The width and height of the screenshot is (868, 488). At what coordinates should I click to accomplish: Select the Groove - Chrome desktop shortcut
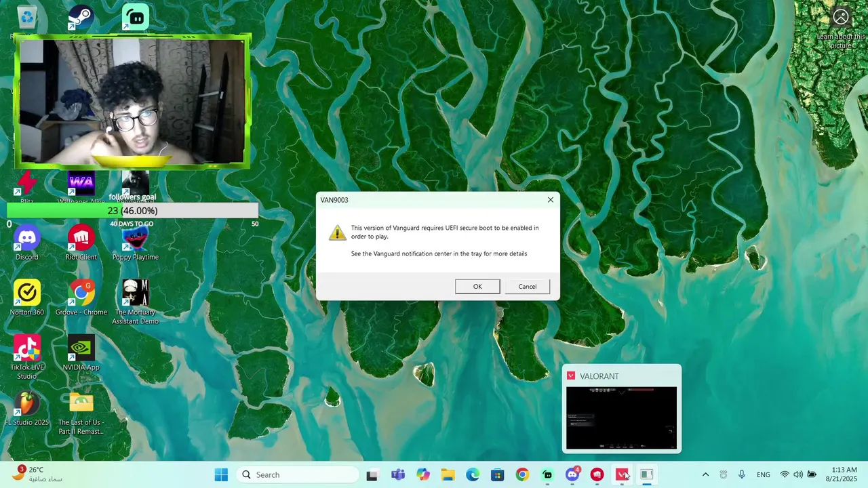(81, 298)
